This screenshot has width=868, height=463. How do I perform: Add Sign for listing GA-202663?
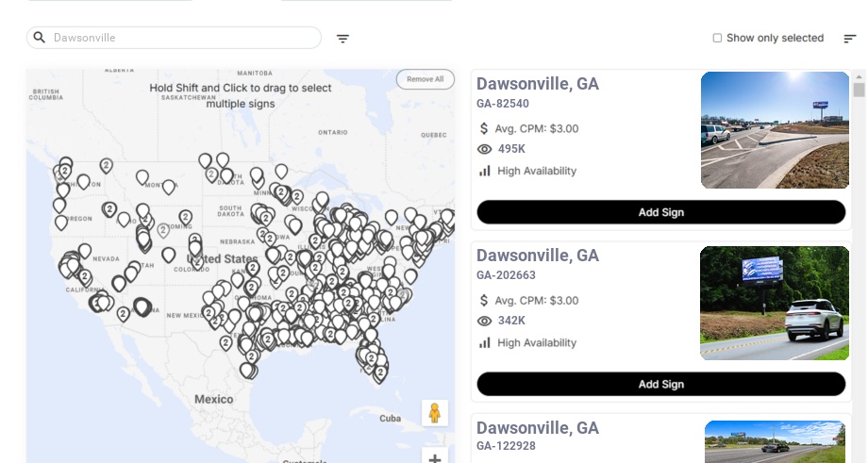(660, 384)
